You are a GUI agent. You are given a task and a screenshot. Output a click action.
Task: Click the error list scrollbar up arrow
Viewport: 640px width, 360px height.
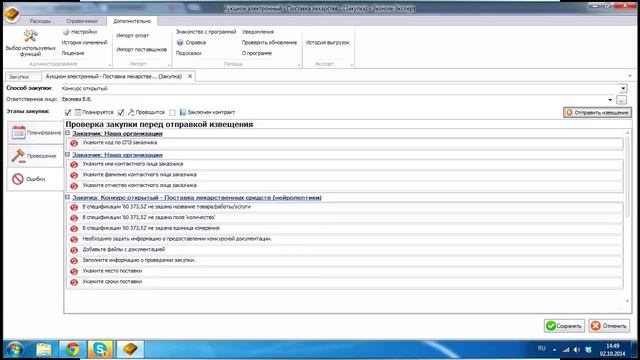(x=628, y=133)
